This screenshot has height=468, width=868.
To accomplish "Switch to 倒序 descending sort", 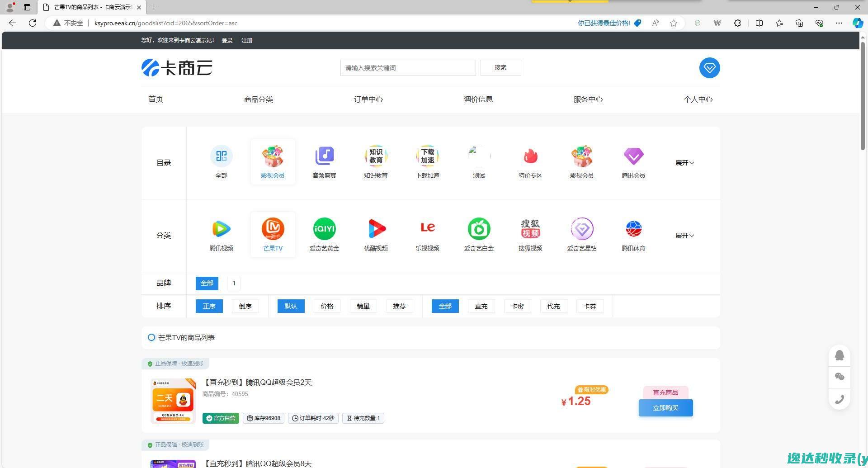I will (x=245, y=306).
